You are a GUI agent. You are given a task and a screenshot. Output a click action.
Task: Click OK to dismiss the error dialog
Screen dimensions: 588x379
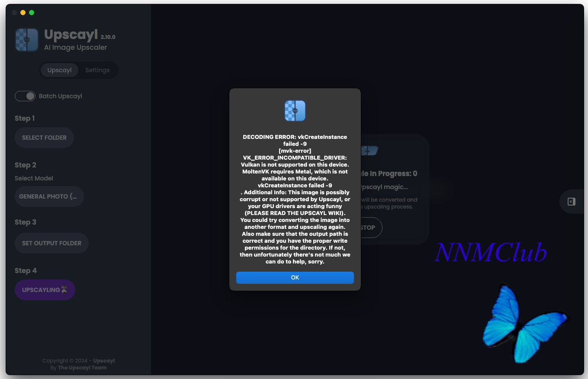(295, 277)
